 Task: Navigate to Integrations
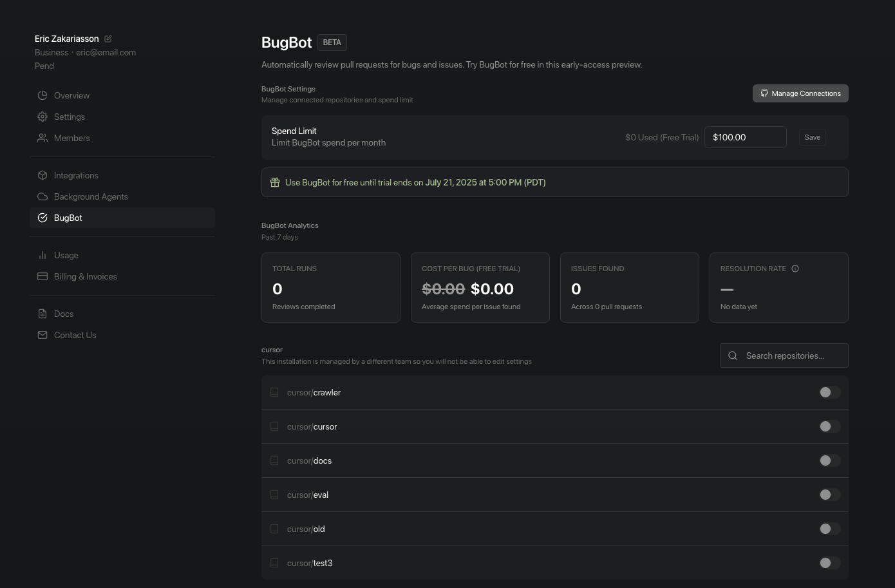[122, 175]
